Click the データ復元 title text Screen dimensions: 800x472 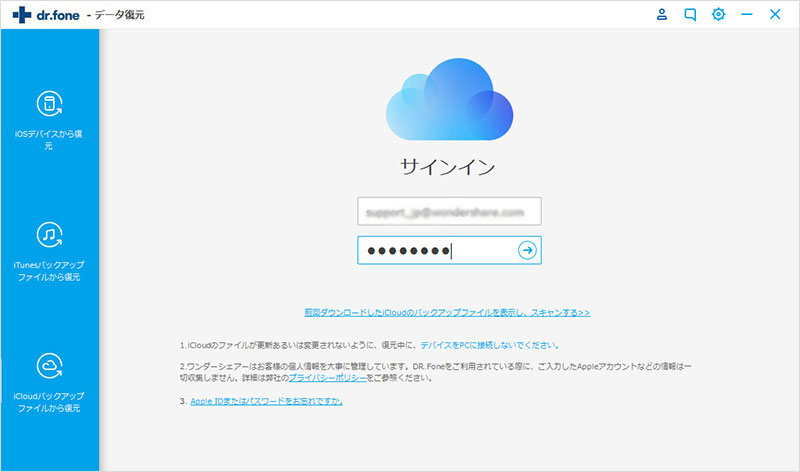click(x=119, y=15)
